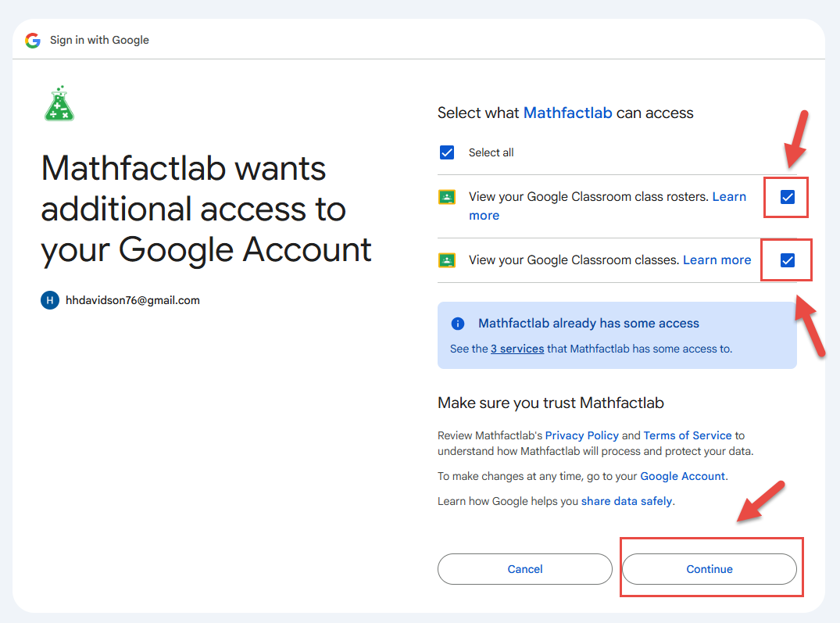Open the 3 services link
The height and width of the screenshot is (623, 840).
click(x=517, y=349)
